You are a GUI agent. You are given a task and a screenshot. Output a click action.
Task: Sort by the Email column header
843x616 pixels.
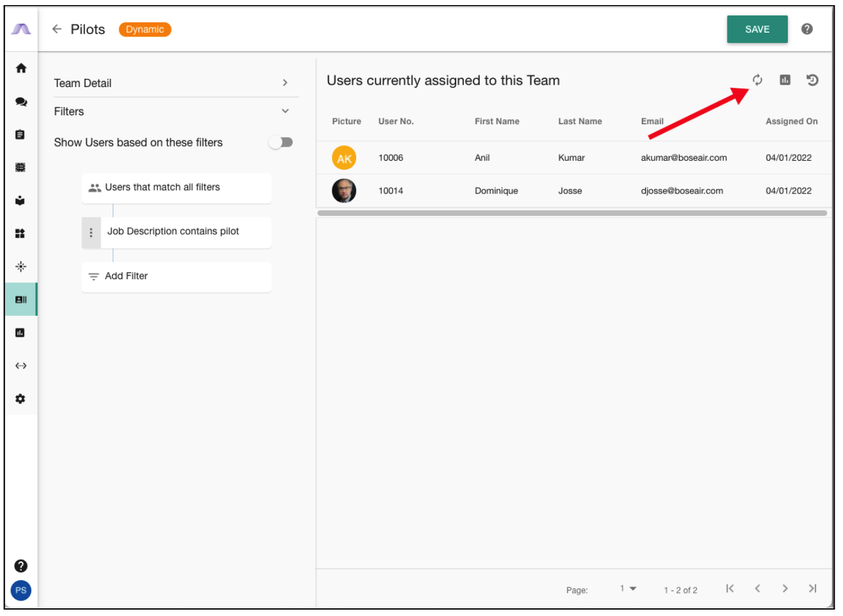[x=652, y=121]
